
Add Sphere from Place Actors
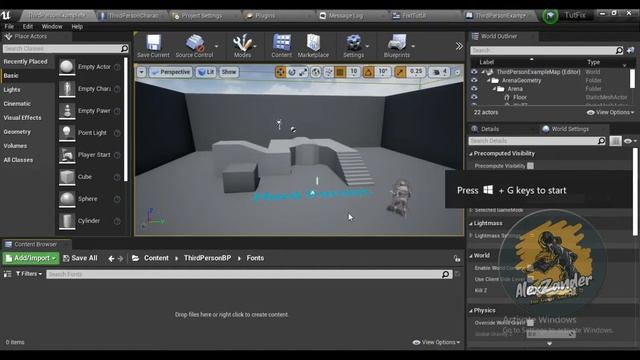click(x=90, y=199)
